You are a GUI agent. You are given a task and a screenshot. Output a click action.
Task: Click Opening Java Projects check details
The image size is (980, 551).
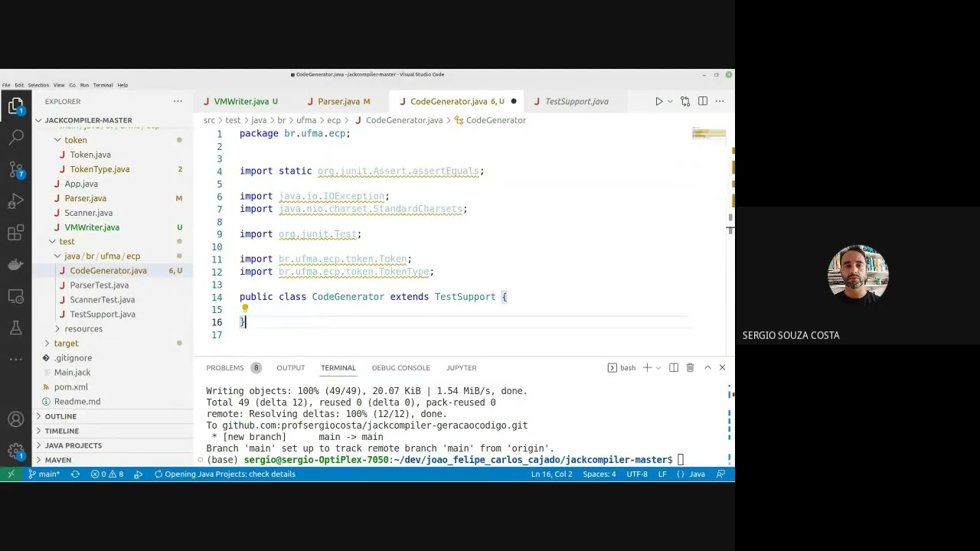point(224,474)
